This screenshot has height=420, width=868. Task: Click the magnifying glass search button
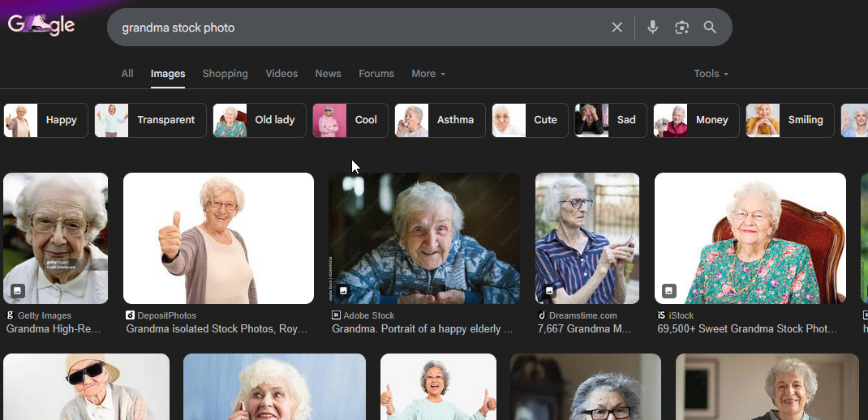point(710,28)
